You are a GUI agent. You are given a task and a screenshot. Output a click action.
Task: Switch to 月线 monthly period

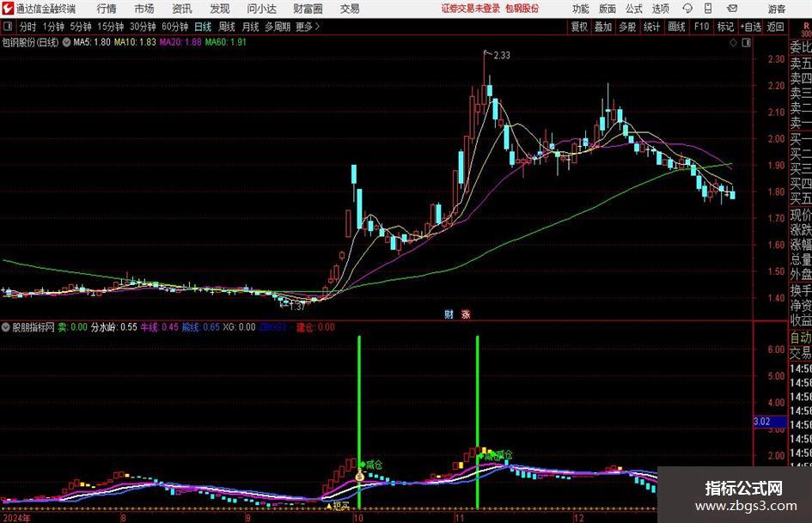pos(250,27)
